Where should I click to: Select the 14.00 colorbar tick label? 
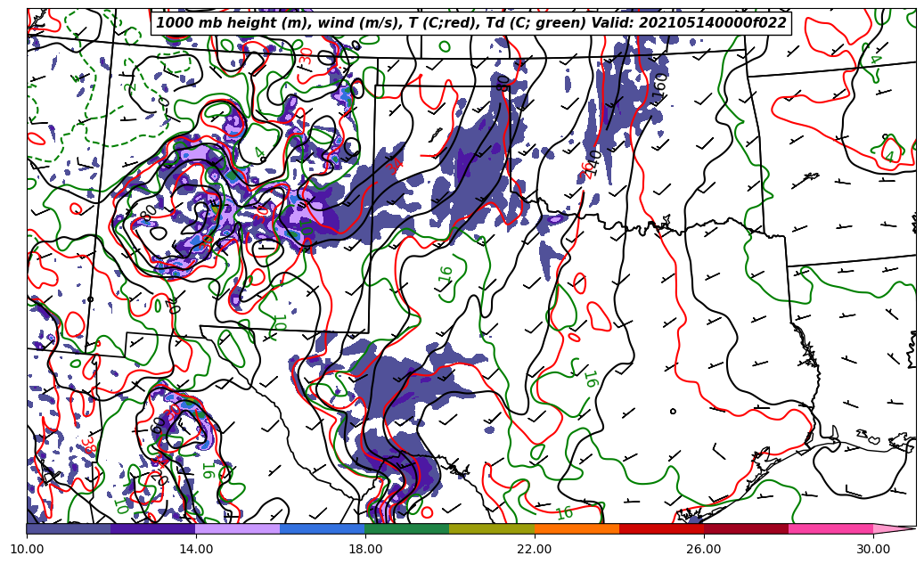(x=196, y=549)
